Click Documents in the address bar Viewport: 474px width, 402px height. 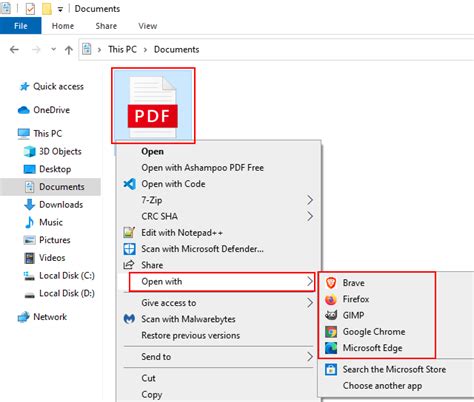(x=176, y=49)
